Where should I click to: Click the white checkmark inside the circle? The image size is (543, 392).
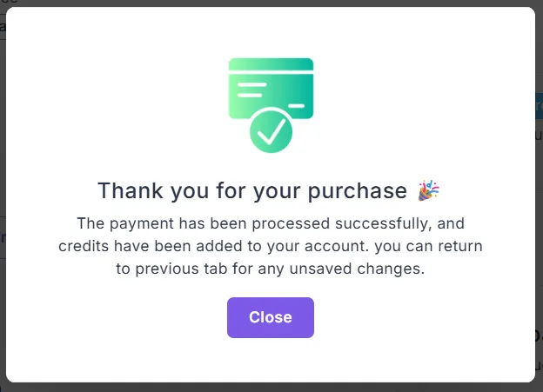(271, 131)
